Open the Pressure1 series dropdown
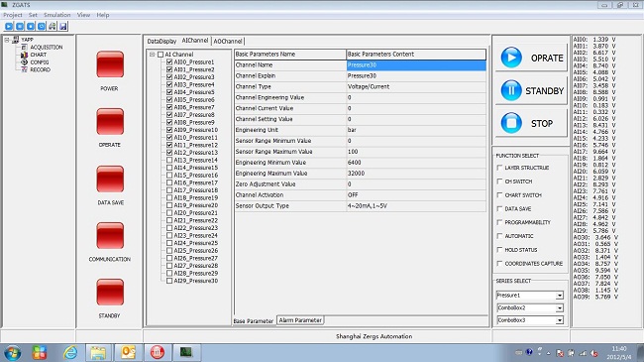 point(560,296)
